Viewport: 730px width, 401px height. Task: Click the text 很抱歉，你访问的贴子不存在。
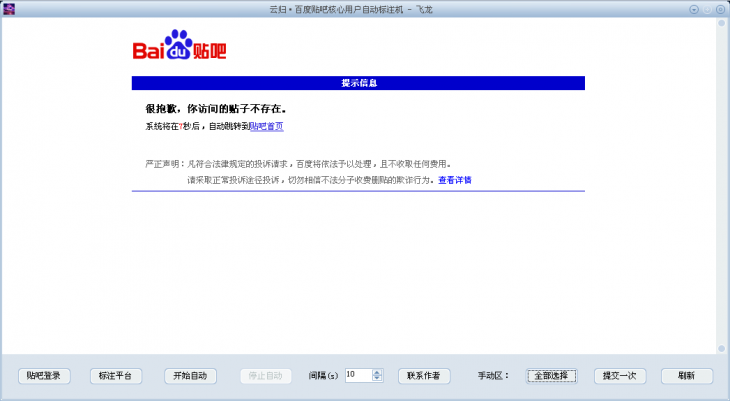(x=216, y=109)
